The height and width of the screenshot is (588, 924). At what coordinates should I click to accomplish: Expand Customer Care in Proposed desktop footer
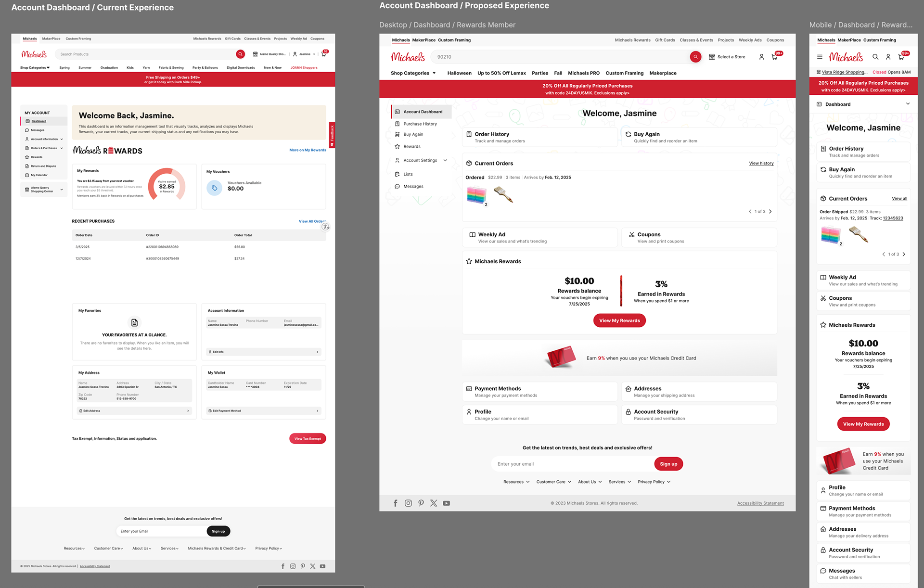pyautogui.click(x=554, y=482)
